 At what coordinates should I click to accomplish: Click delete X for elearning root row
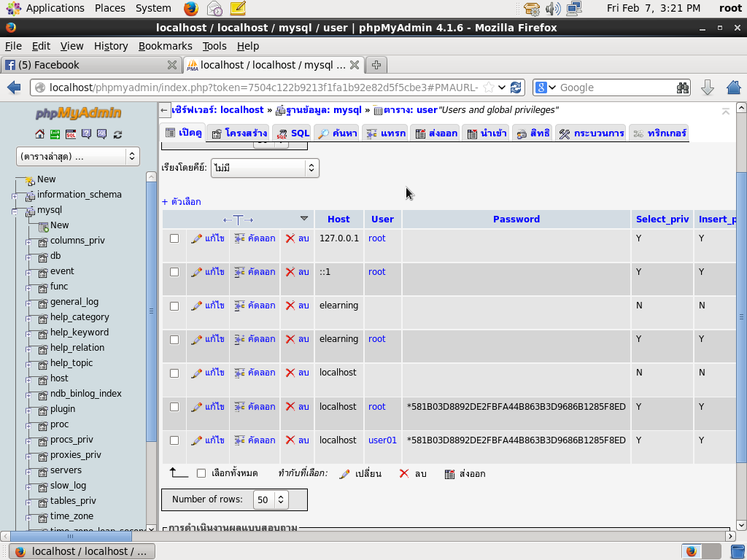pyautogui.click(x=290, y=339)
